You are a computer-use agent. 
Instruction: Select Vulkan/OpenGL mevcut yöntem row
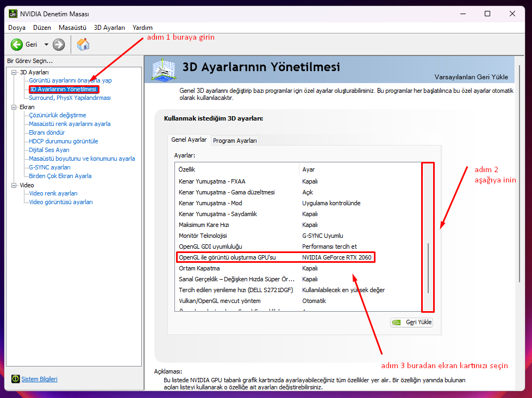click(x=298, y=301)
